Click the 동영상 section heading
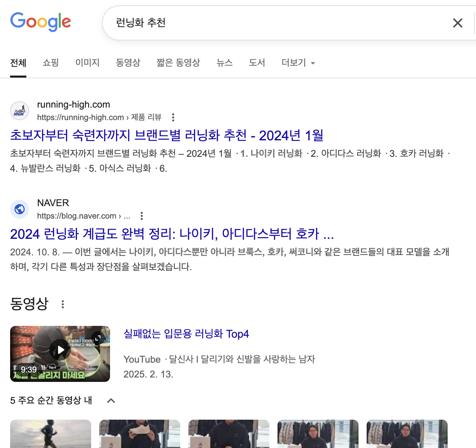This screenshot has height=448, width=476. [x=29, y=304]
